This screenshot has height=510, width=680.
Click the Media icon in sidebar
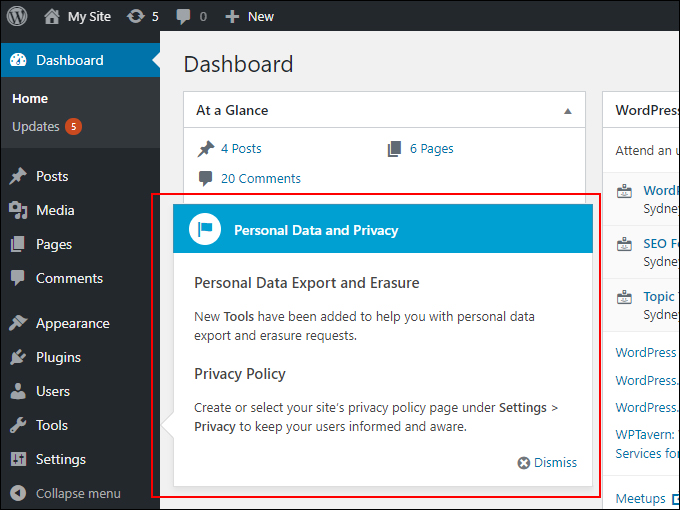point(18,210)
